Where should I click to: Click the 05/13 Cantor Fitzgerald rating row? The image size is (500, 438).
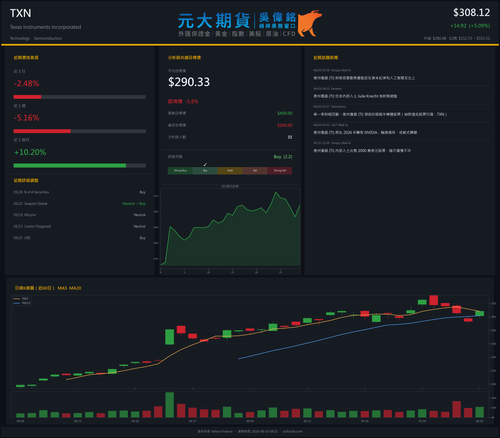click(x=79, y=226)
